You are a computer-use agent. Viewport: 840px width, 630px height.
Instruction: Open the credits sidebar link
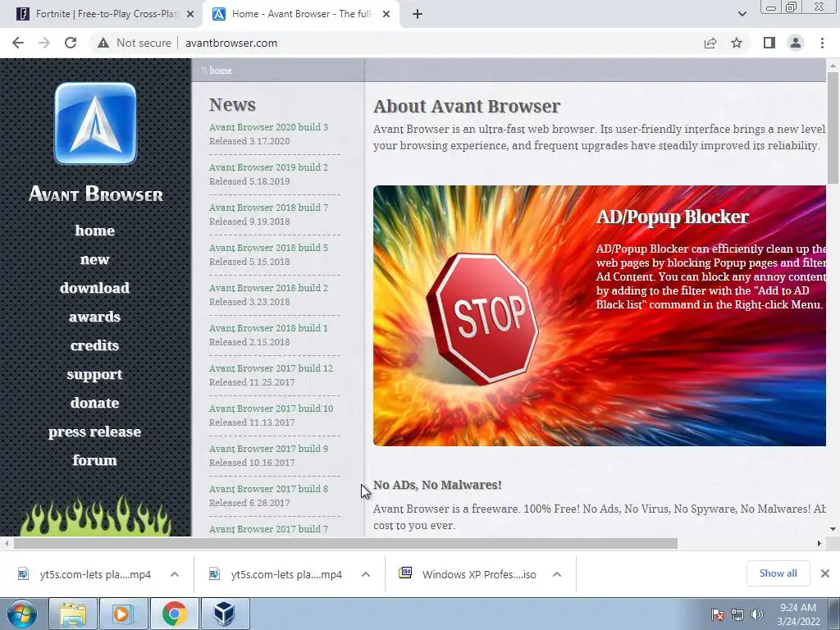(95, 345)
